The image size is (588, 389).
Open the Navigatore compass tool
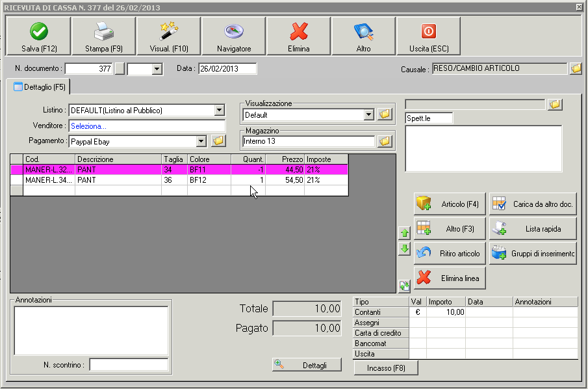coord(234,36)
